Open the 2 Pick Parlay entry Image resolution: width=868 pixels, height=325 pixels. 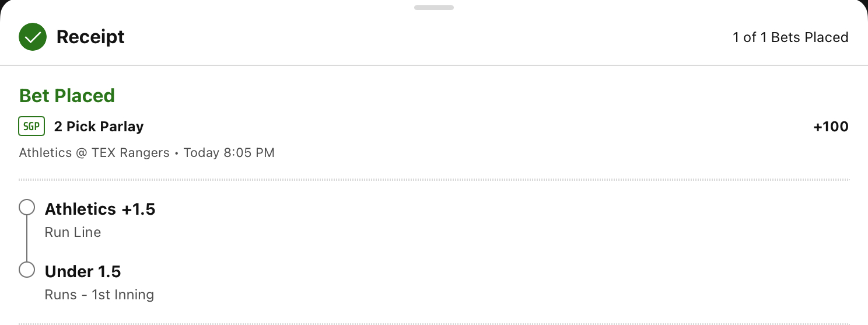coord(99,126)
